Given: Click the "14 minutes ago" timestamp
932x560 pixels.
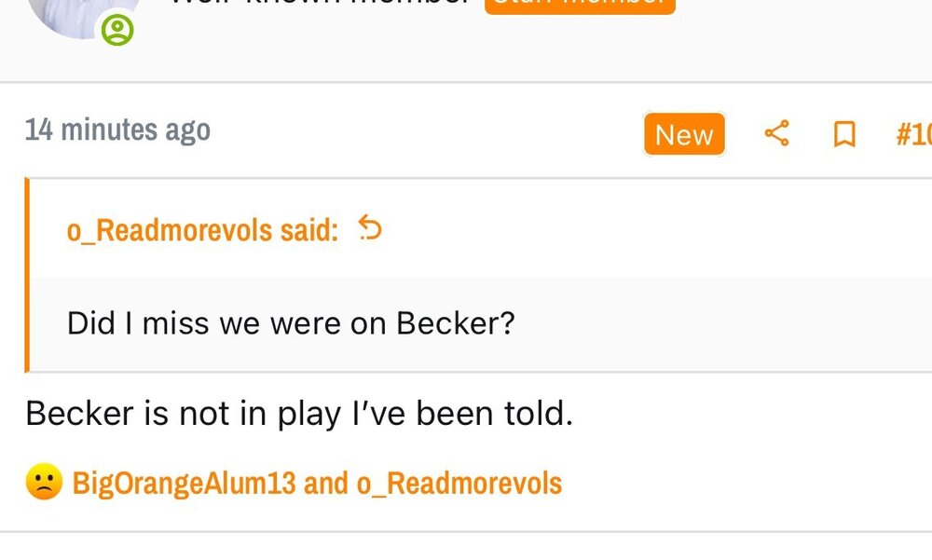Looking at the screenshot, I should pos(117,130).
